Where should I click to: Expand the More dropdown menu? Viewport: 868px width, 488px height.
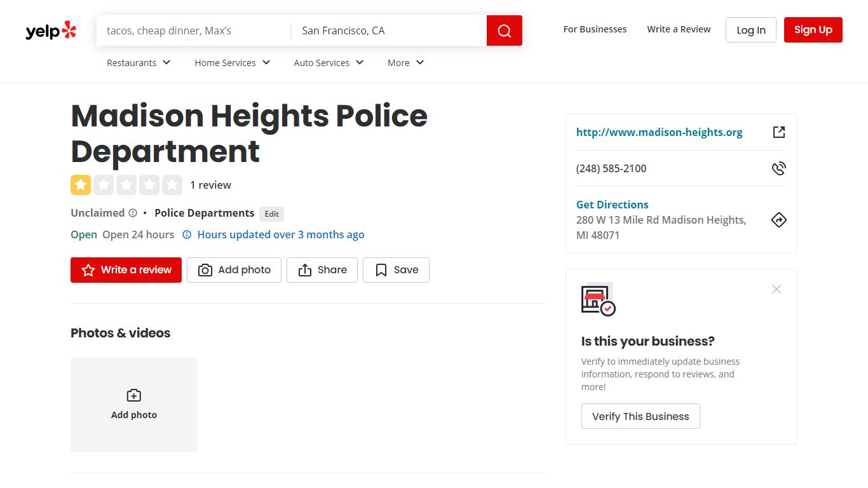[406, 62]
